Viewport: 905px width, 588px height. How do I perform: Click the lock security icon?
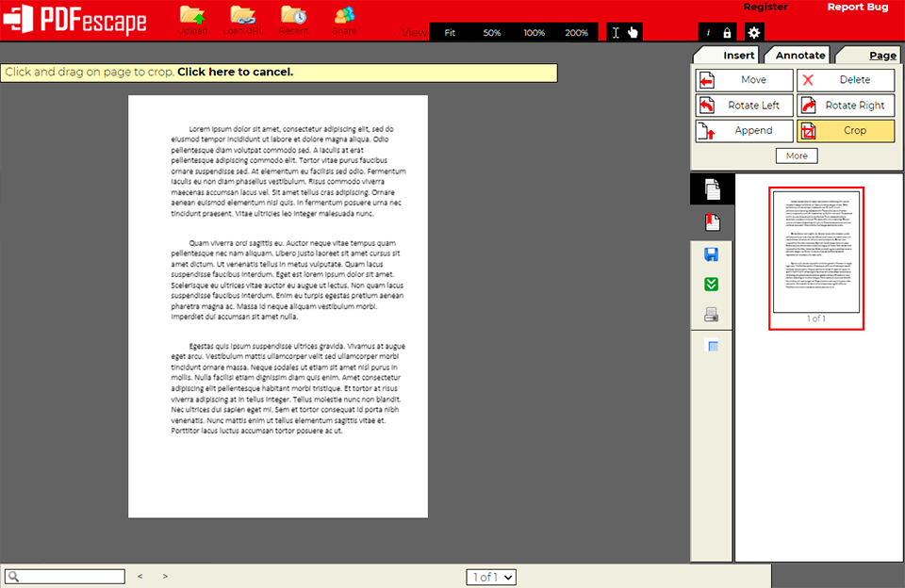click(x=727, y=32)
